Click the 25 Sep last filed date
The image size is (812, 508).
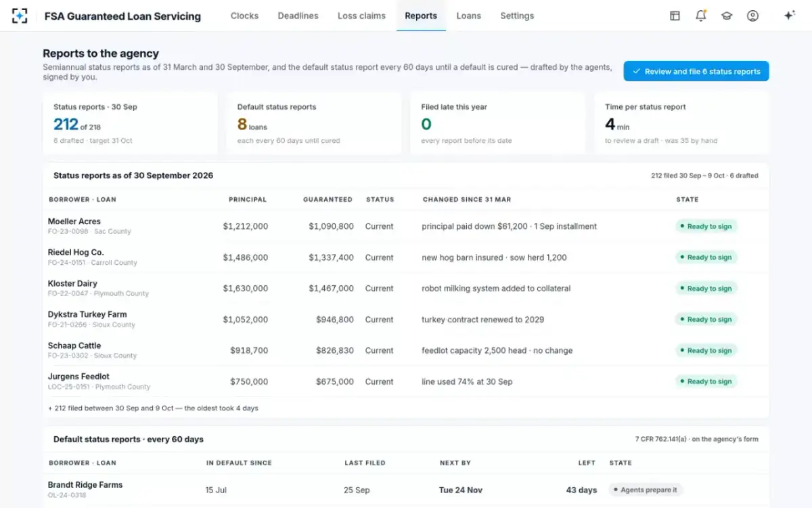tap(357, 490)
